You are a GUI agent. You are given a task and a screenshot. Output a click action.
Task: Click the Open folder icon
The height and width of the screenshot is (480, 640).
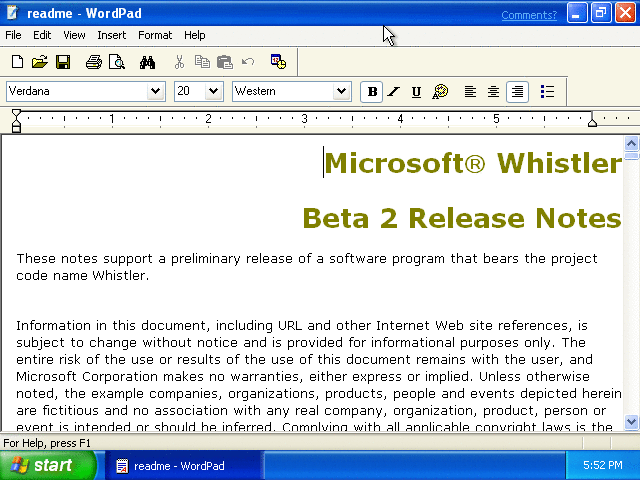point(40,62)
